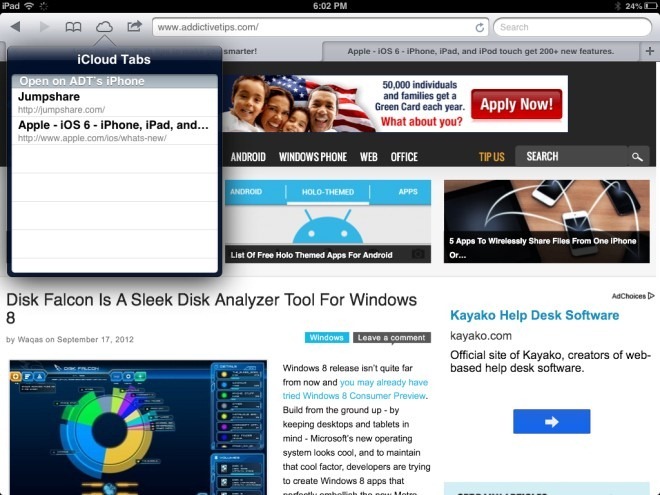
Task: Click the 'Open on ADT's iPhone' header
Action: (114, 81)
